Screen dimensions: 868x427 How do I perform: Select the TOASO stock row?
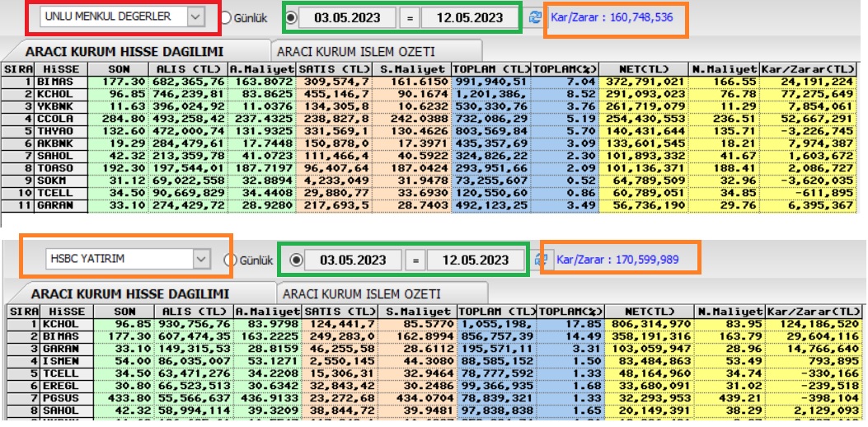pos(429,168)
